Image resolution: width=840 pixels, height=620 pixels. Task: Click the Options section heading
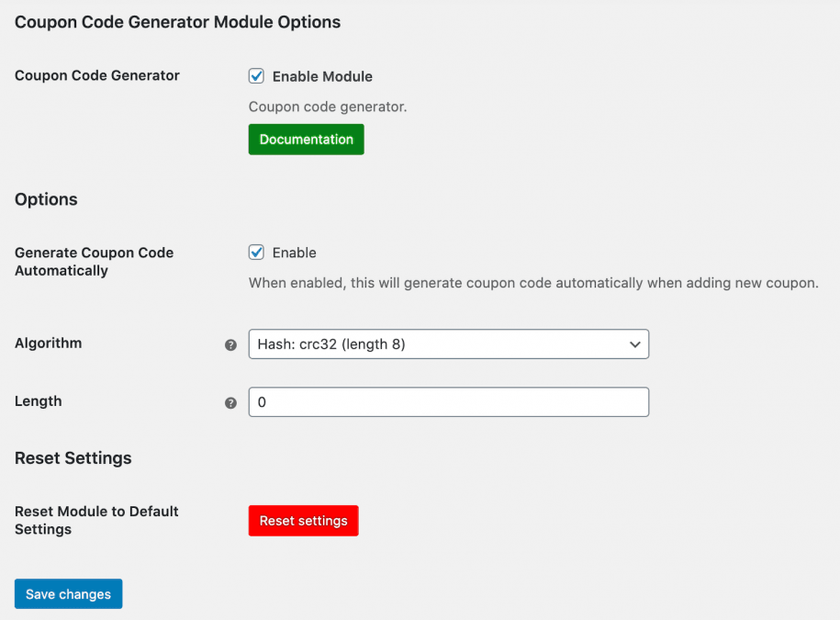click(x=46, y=199)
